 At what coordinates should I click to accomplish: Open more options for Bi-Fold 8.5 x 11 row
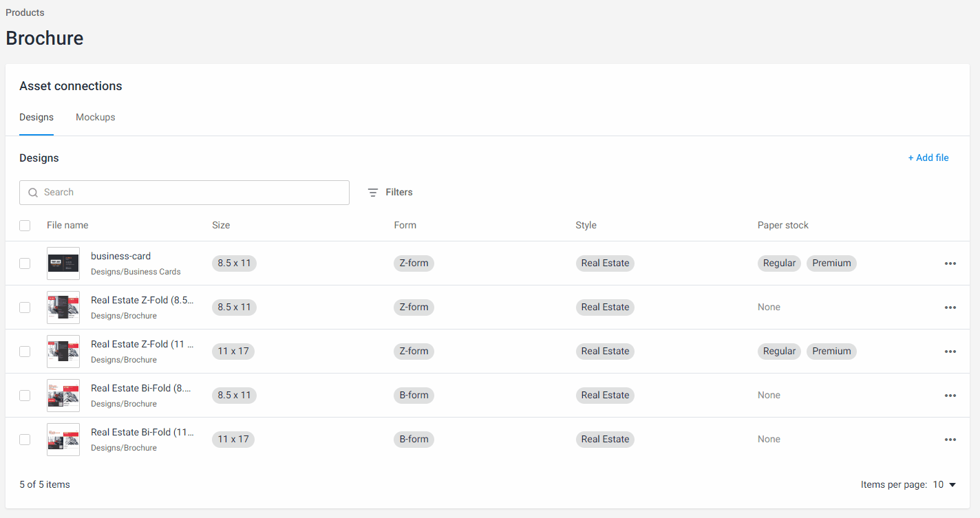click(950, 396)
